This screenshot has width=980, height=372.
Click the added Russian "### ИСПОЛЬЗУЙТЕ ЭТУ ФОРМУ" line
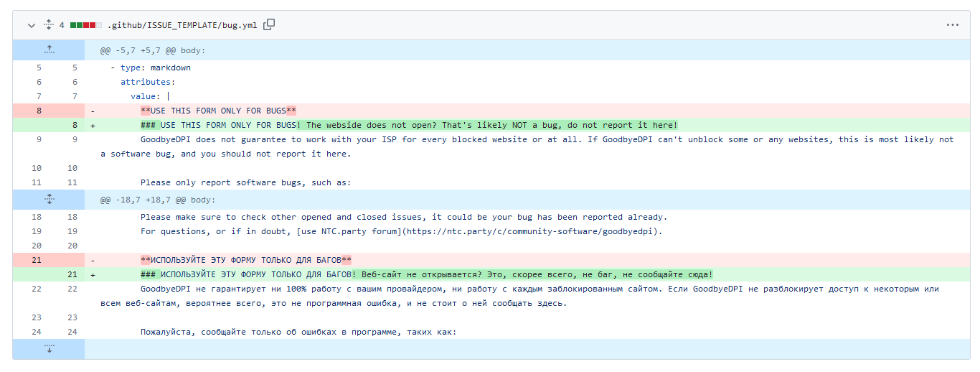pos(426,274)
